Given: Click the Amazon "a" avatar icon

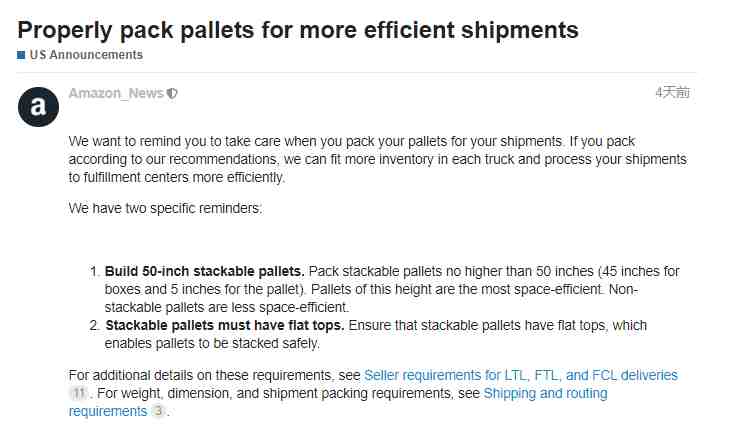Looking at the screenshot, I should [39, 107].
